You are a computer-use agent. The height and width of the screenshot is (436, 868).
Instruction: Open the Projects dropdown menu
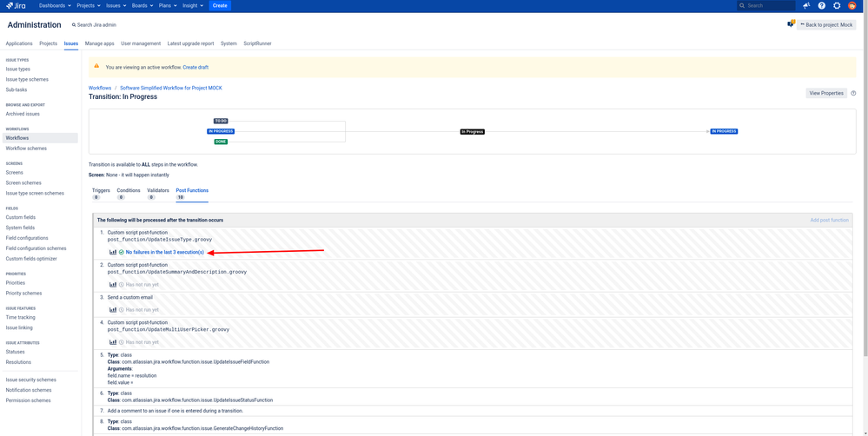click(x=89, y=5)
